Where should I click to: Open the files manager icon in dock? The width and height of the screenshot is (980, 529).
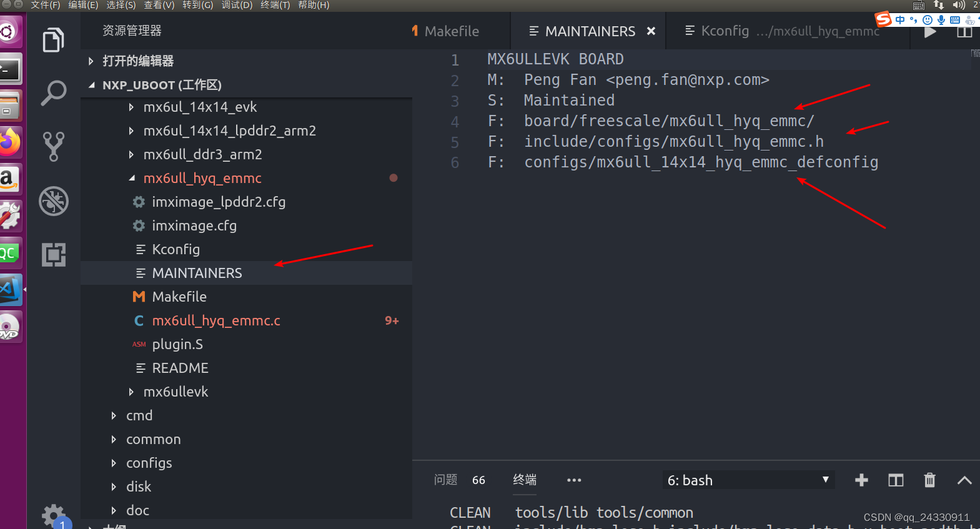click(11, 106)
